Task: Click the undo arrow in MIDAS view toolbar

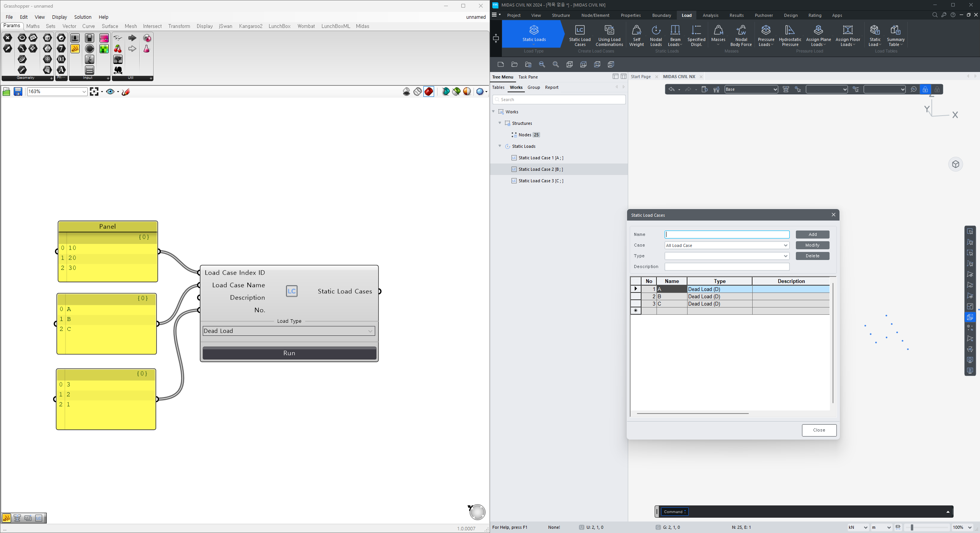Action: pos(671,89)
